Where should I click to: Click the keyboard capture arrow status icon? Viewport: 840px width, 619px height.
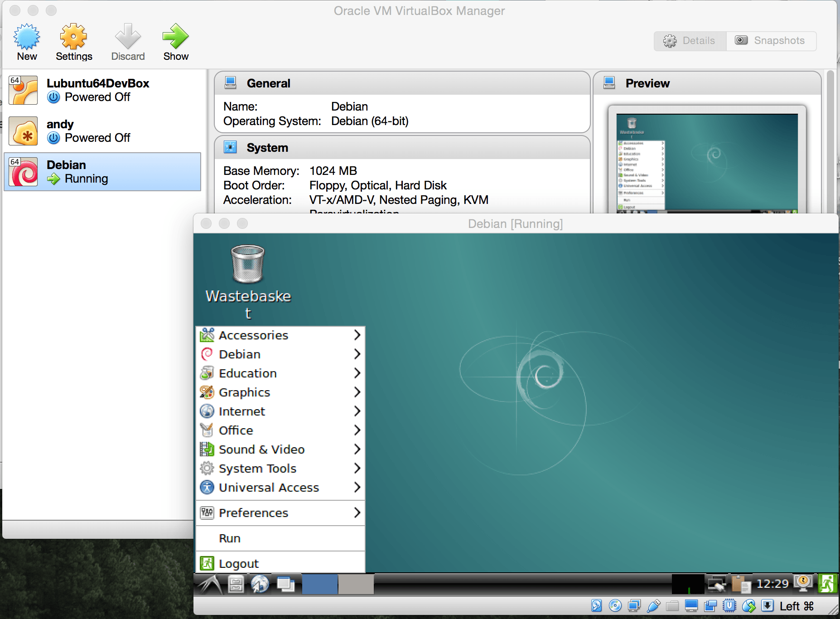(x=768, y=605)
